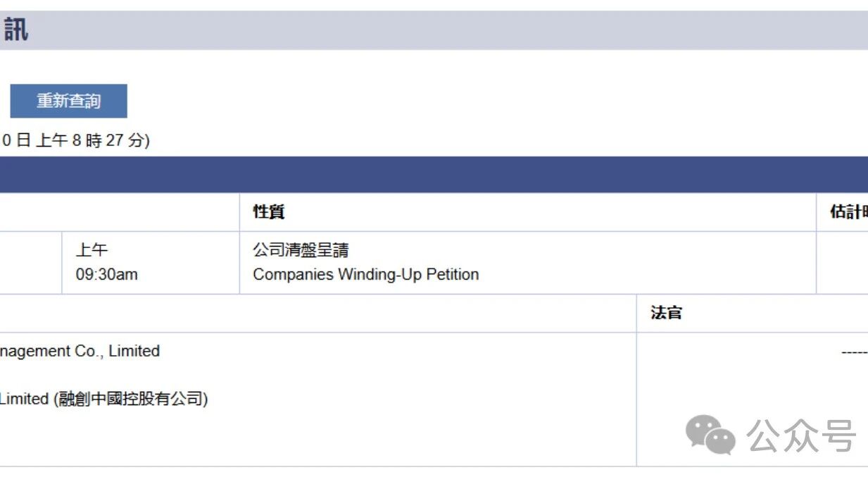Click the grey page header banner
This screenshot has height=489, width=868.
[x=434, y=30]
